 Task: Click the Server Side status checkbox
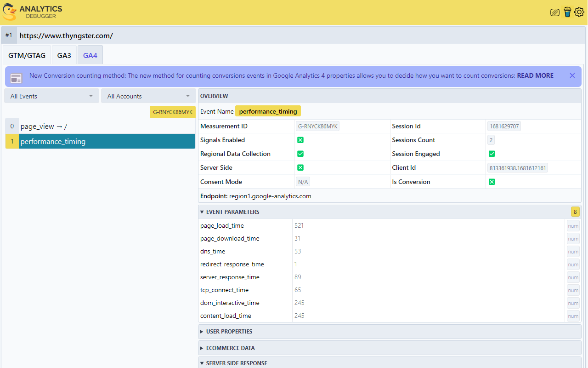(x=300, y=167)
